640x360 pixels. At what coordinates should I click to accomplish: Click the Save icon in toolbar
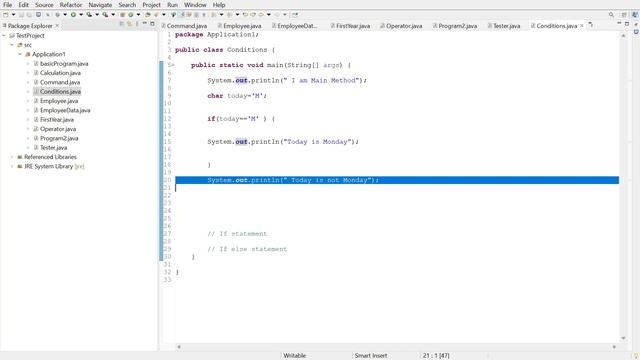(21, 15)
